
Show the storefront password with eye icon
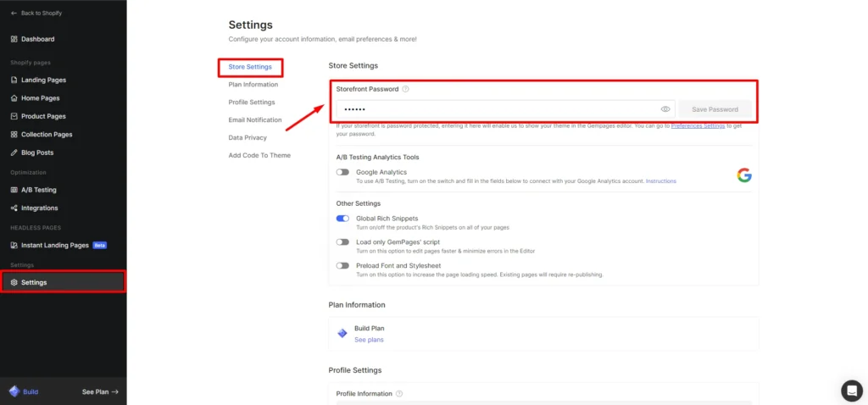(665, 109)
